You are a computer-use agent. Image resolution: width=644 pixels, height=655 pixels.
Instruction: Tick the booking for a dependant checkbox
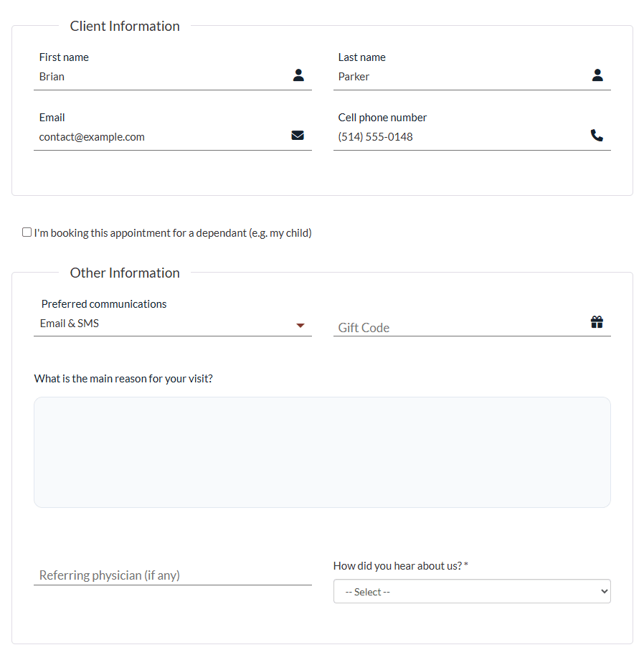27,232
